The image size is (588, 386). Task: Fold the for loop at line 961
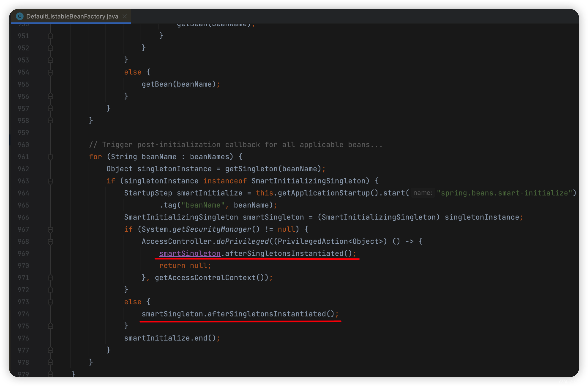(x=50, y=157)
